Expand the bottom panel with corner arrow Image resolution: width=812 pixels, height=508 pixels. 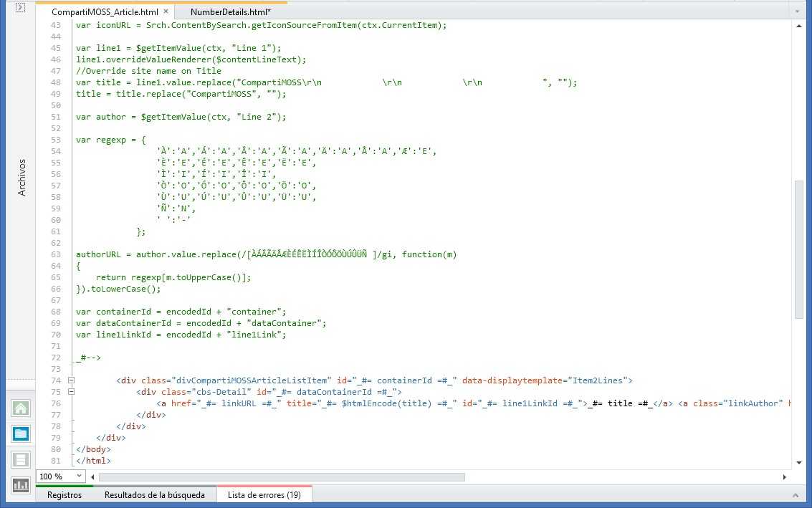pos(796,496)
